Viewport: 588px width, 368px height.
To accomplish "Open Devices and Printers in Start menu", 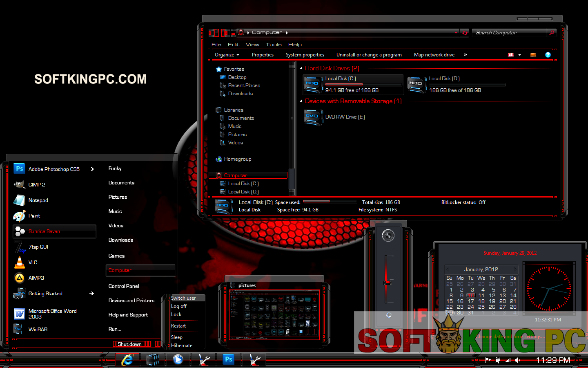I will pos(131,301).
